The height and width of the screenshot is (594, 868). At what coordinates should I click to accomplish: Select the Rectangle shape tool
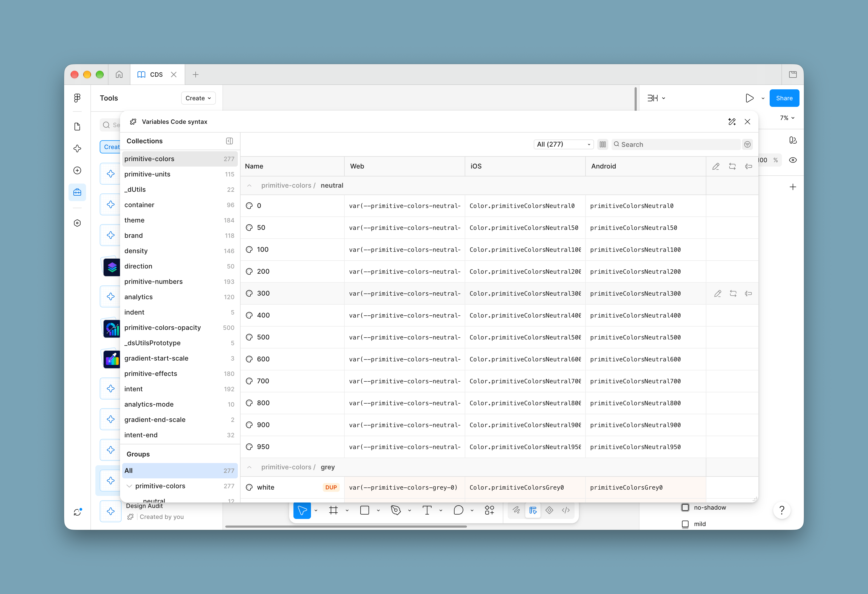tap(364, 510)
